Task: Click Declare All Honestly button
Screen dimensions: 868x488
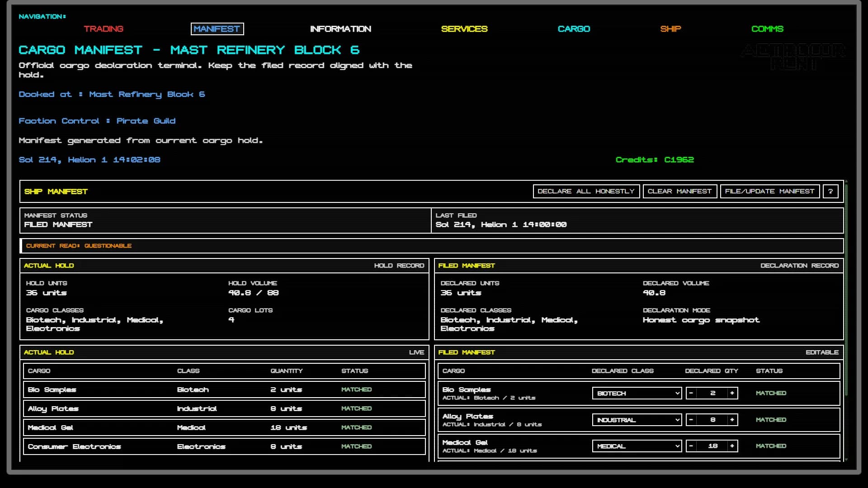Action: [x=586, y=191]
